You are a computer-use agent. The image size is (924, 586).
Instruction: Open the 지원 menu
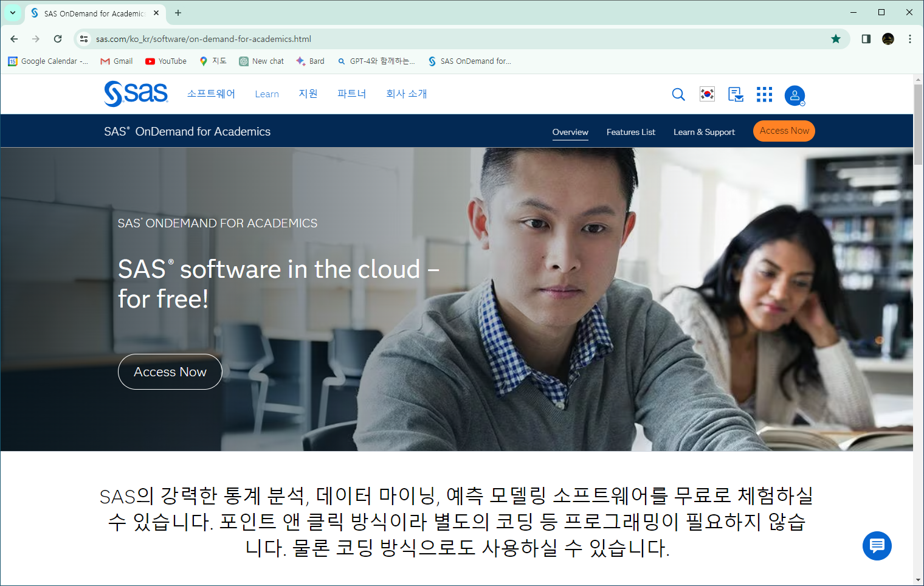pyautogui.click(x=308, y=94)
